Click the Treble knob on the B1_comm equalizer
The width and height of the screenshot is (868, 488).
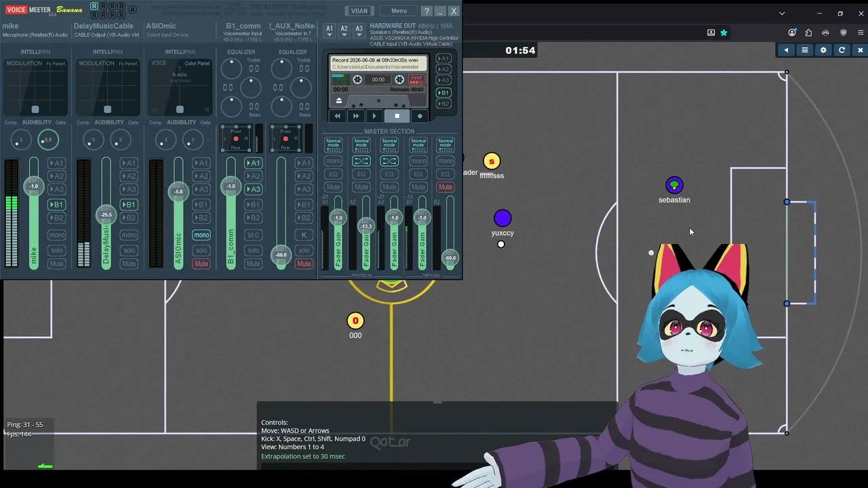click(x=232, y=68)
